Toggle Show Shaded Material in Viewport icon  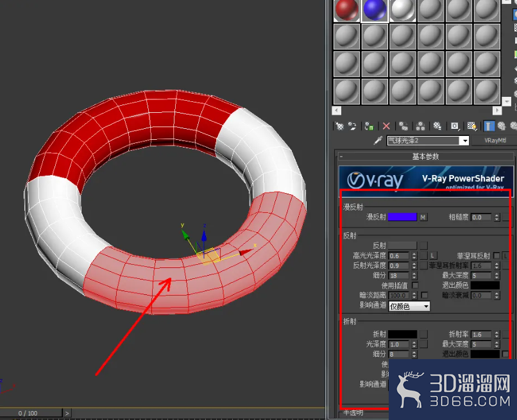(472, 126)
